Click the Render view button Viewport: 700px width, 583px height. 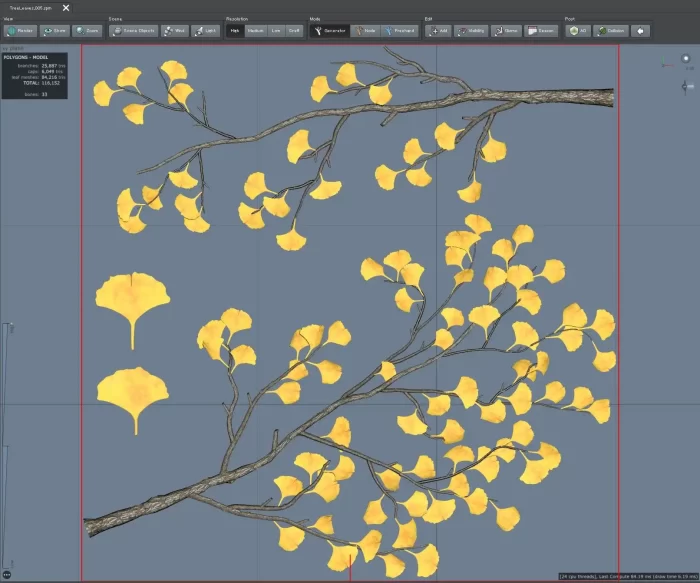point(20,31)
